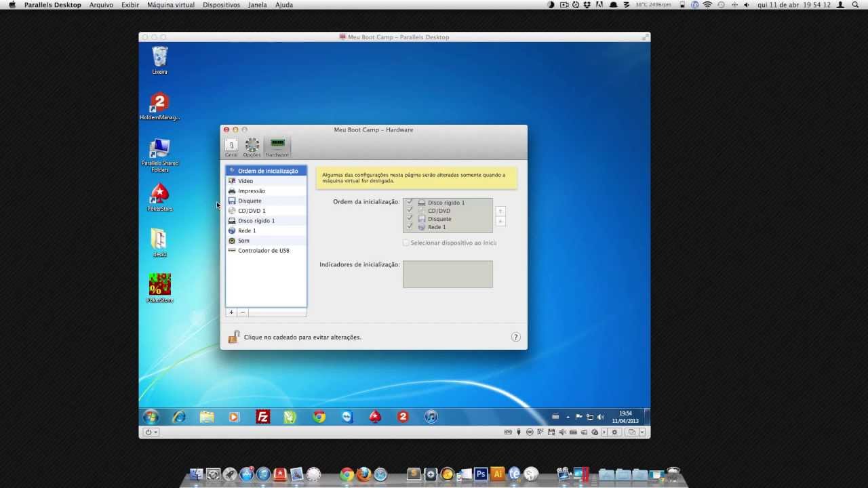Select Disco rígido 1 in hardware sidebar
Screen dimensions: 868x488
pos(266,221)
